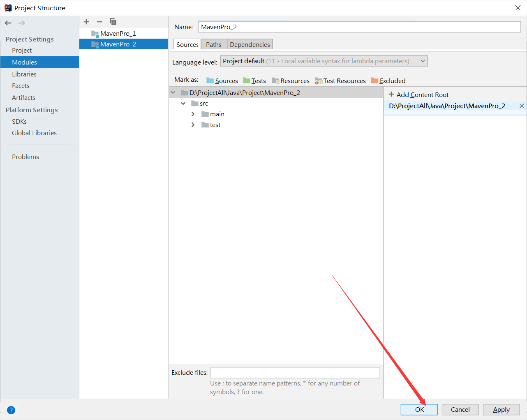Collapse the MavenPro_2 content root node
527x420 pixels.
[x=173, y=92]
